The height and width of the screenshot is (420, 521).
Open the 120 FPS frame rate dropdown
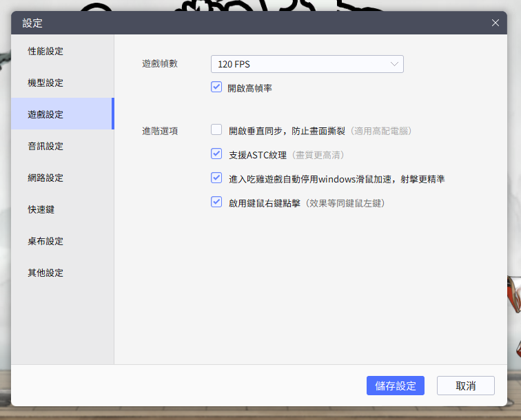coord(307,64)
